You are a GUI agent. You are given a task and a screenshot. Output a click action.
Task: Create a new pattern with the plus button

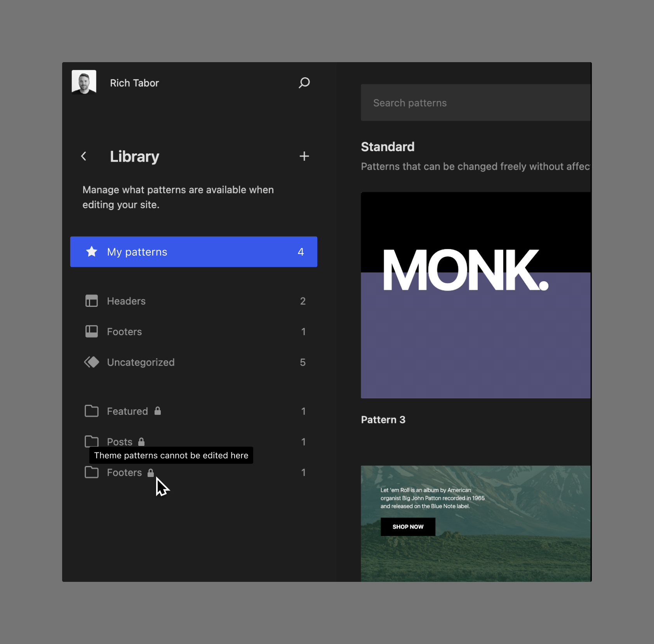coord(304,156)
